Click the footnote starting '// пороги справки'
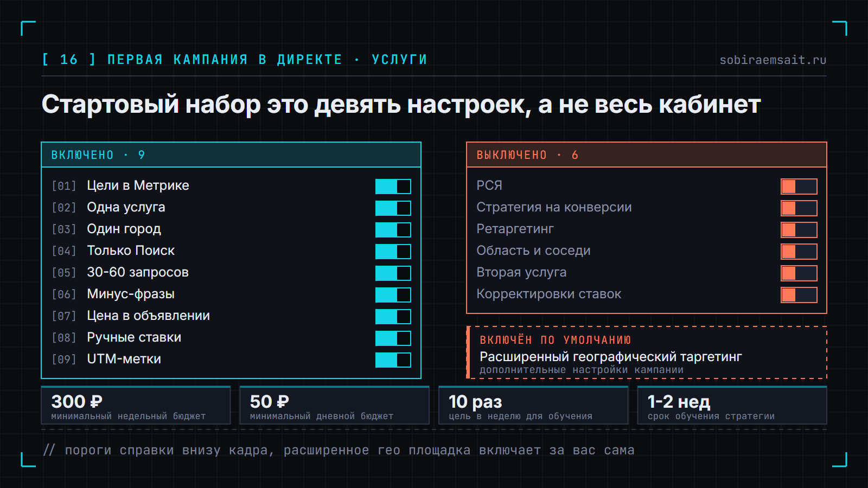The image size is (868, 488). pos(339,450)
